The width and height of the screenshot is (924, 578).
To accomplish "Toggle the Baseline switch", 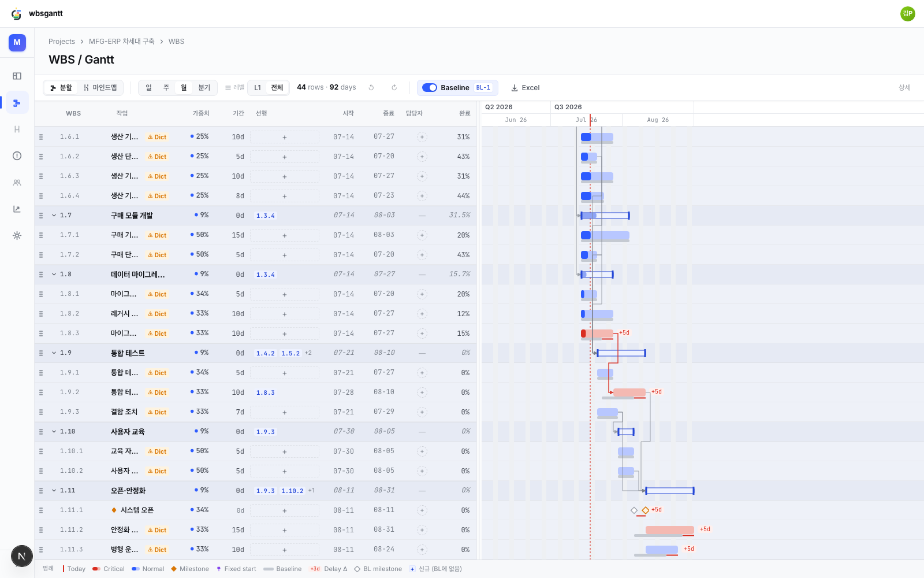I will pos(430,88).
